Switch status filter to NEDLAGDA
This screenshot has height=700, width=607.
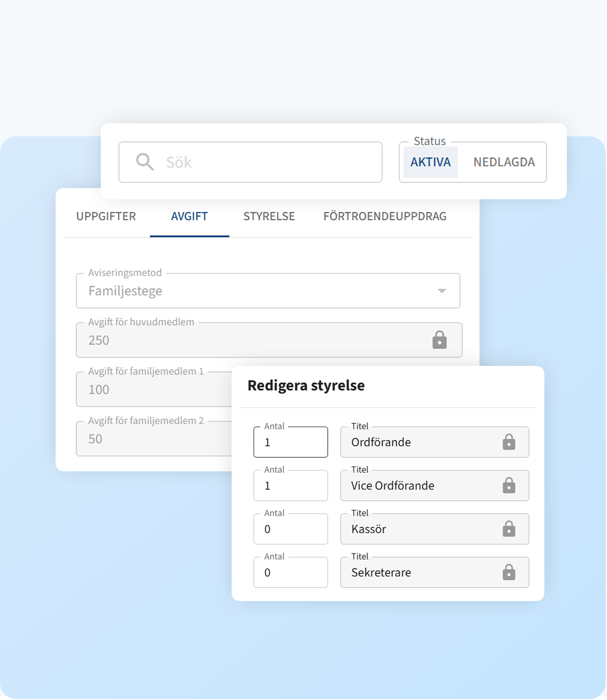coord(504,162)
